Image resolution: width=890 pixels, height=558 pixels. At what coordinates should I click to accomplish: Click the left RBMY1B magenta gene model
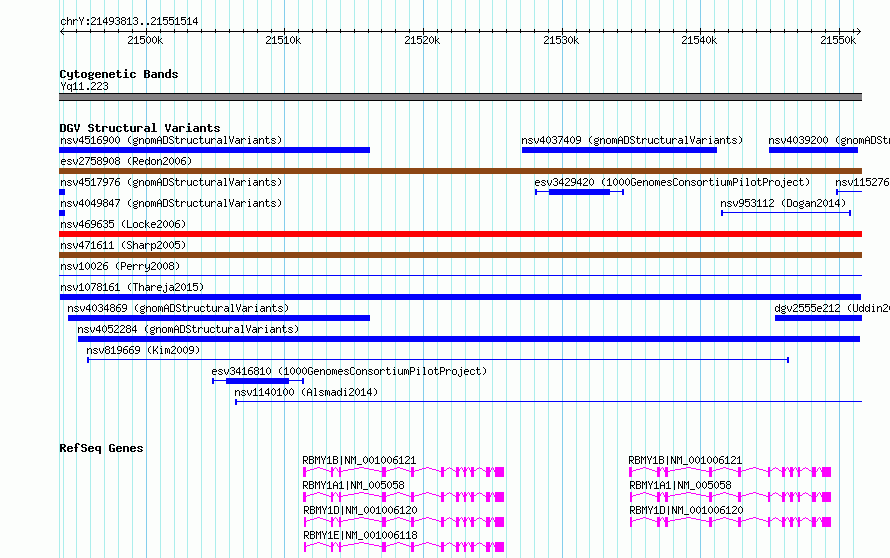point(404,472)
